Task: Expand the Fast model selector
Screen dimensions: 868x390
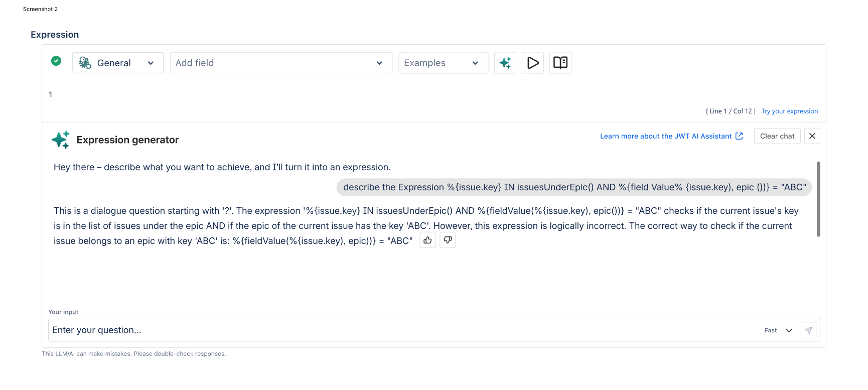Action: pyautogui.click(x=778, y=330)
